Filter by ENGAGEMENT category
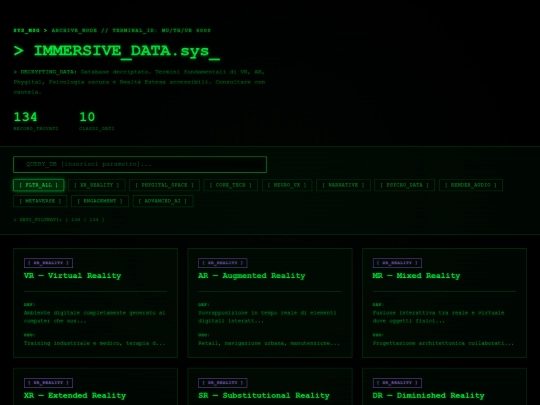The image size is (540, 405). point(100,201)
